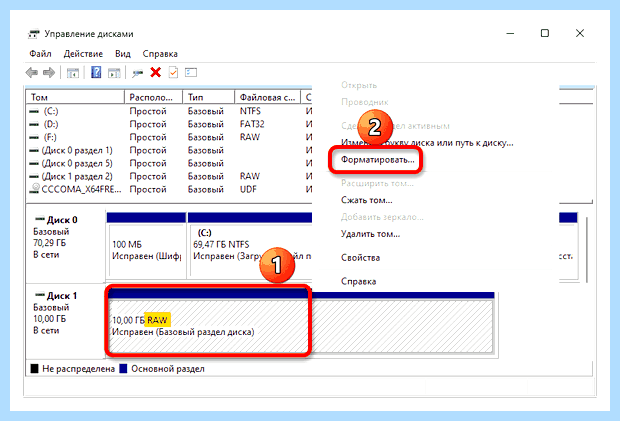Screen dimensions: 620x421
Task: Click the connect settings toolbar icon
Action: 137,73
